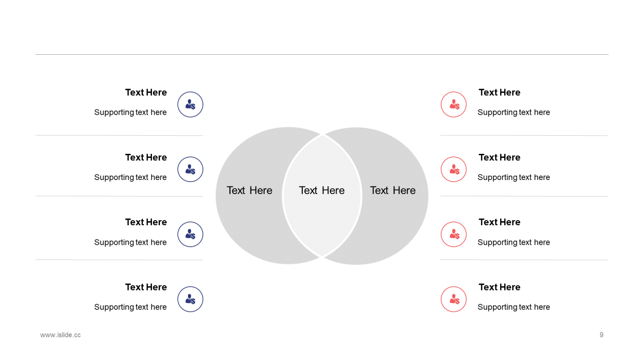Click the top-right bold Text Here heading
644x362 pixels.
click(500, 93)
